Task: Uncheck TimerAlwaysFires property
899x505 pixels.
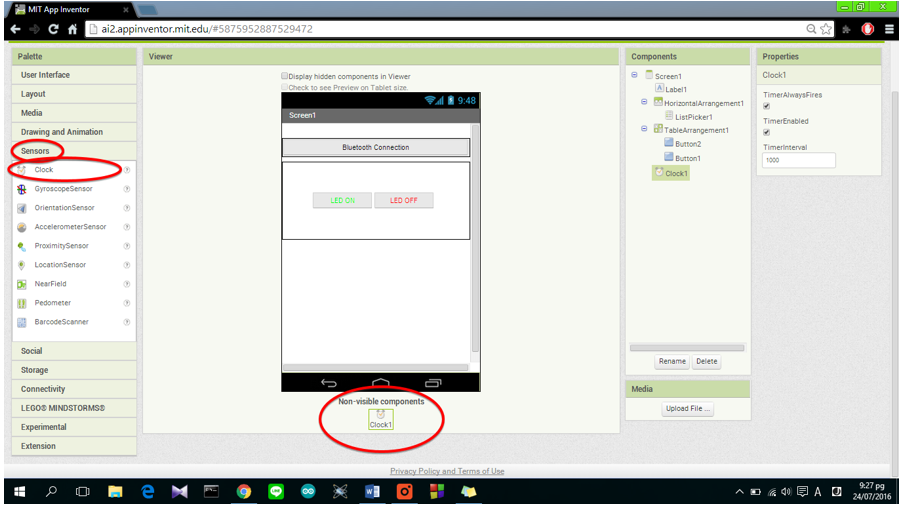Action: click(x=767, y=106)
